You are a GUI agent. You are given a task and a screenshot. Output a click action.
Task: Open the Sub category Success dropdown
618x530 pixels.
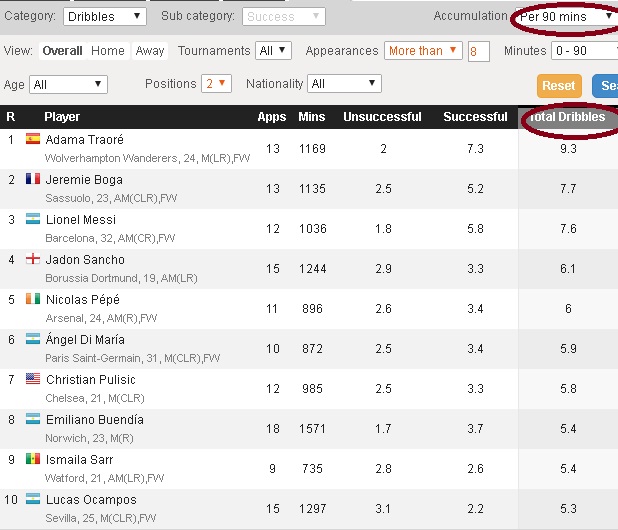click(284, 17)
